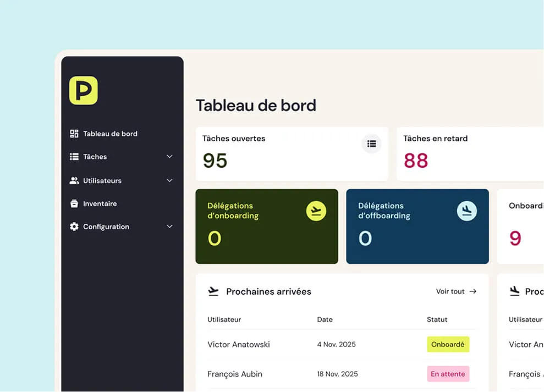The width and height of the screenshot is (544, 392).
Task: Click the departing plane icon on offboarding card
Action: pos(466,211)
